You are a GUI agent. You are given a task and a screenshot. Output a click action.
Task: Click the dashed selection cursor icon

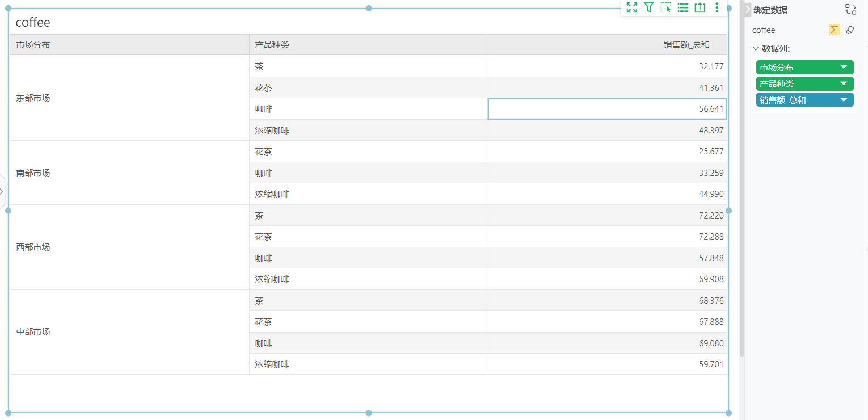tap(666, 7)
